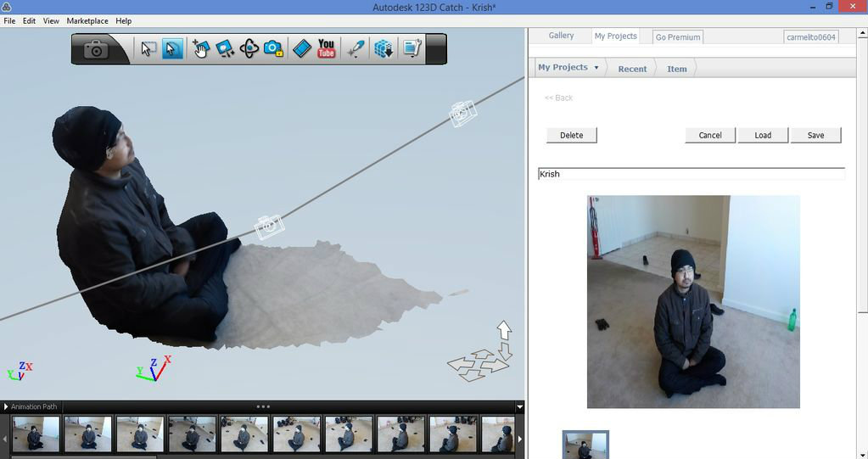Switch to the My Projects tab
Image resolution: width=868 pixels, height=459 pixels.
(x=615, y=36)
